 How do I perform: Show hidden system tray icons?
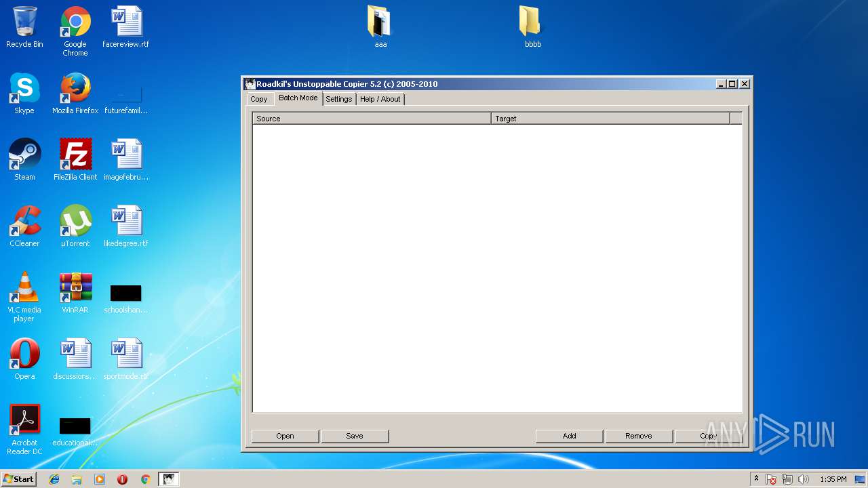(x=756, y=479)
